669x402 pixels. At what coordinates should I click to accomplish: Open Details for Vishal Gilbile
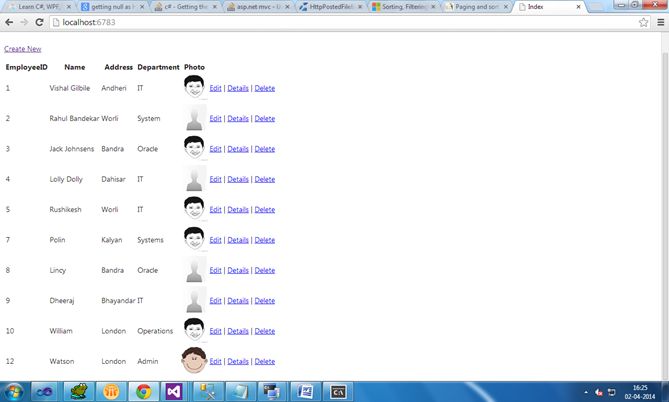(x=238, y=88)
